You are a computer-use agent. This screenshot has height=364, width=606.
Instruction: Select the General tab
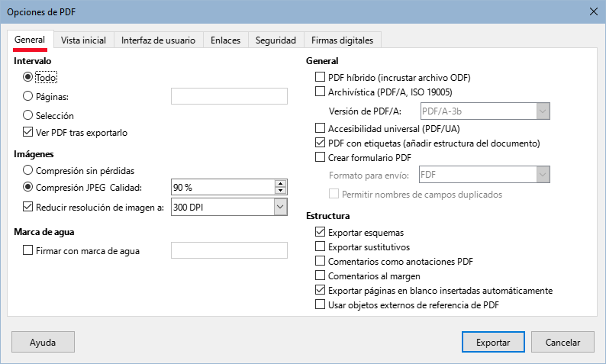coord(30,40)
